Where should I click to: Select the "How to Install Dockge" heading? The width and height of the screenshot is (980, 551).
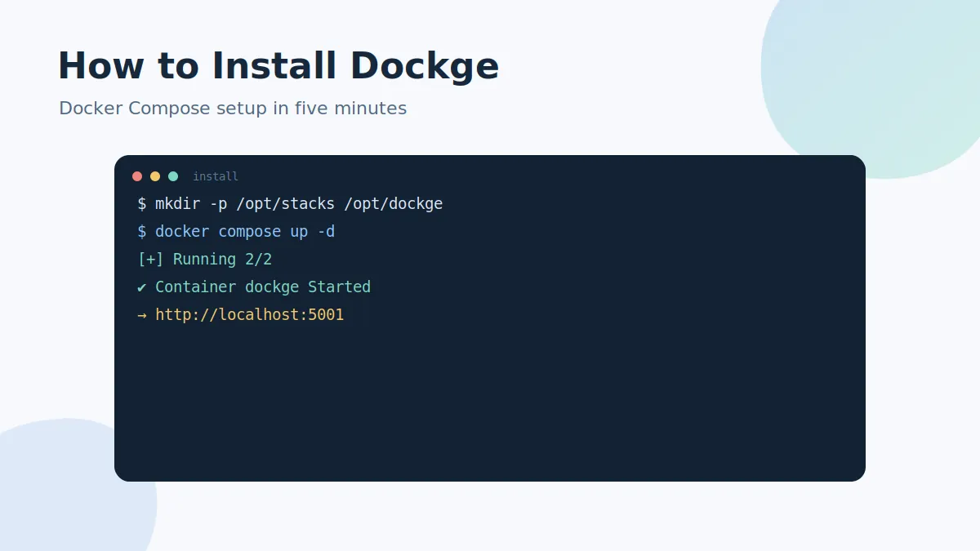(x=278, y=66)
